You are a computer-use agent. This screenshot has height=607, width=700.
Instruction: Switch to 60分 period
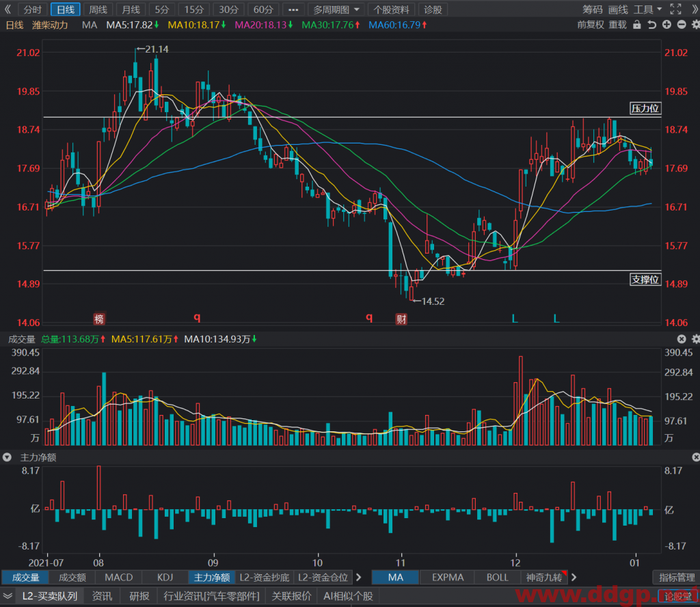point(263,10)
